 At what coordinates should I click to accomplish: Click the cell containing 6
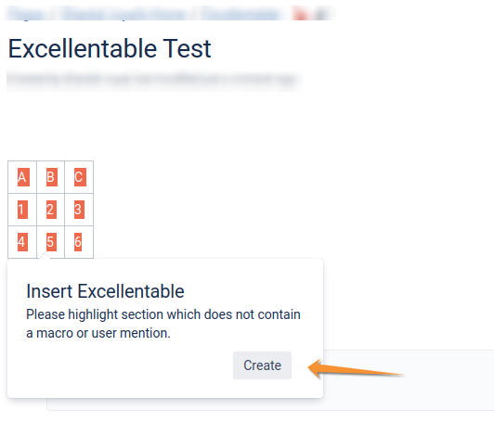tap(79, 242)
